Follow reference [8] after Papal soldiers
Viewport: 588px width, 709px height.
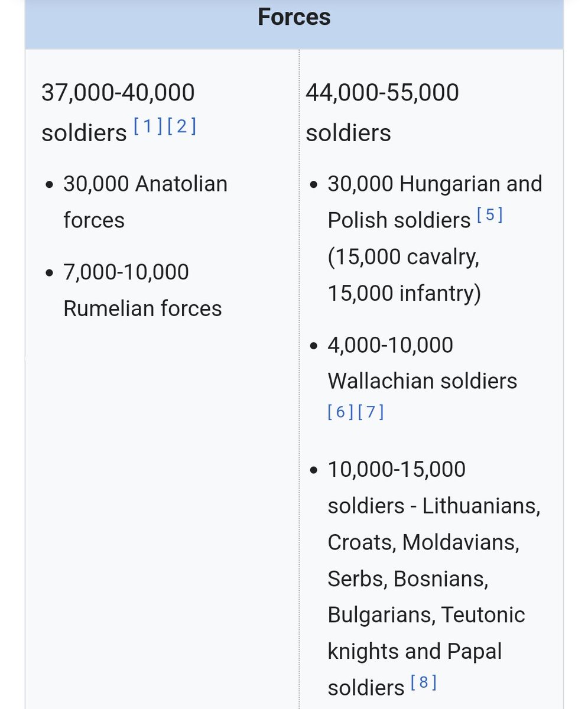coord(423,682)
